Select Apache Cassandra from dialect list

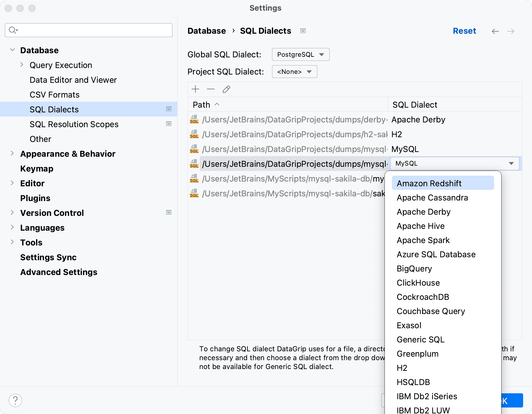pyautogui.click(x=432, y=198)
